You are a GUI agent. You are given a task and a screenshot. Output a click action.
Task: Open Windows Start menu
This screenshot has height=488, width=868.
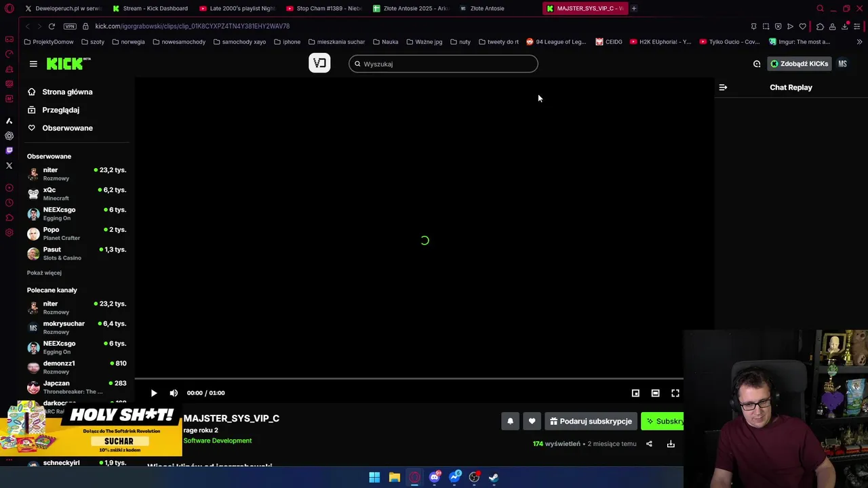coord(374,477)
